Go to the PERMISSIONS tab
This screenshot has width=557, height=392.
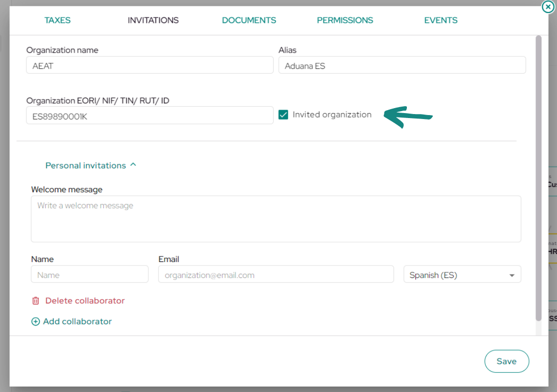tap(345, 20)
